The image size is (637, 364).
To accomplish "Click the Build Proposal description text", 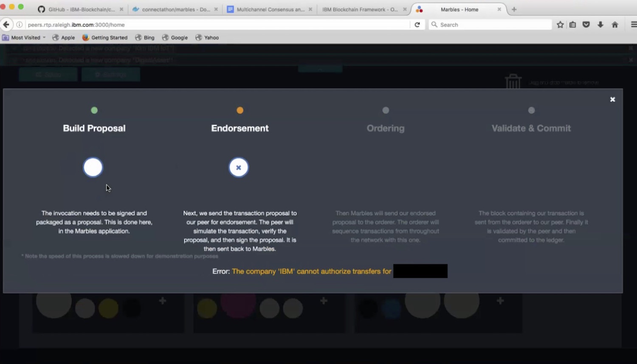I will click(x=94, y=222).
